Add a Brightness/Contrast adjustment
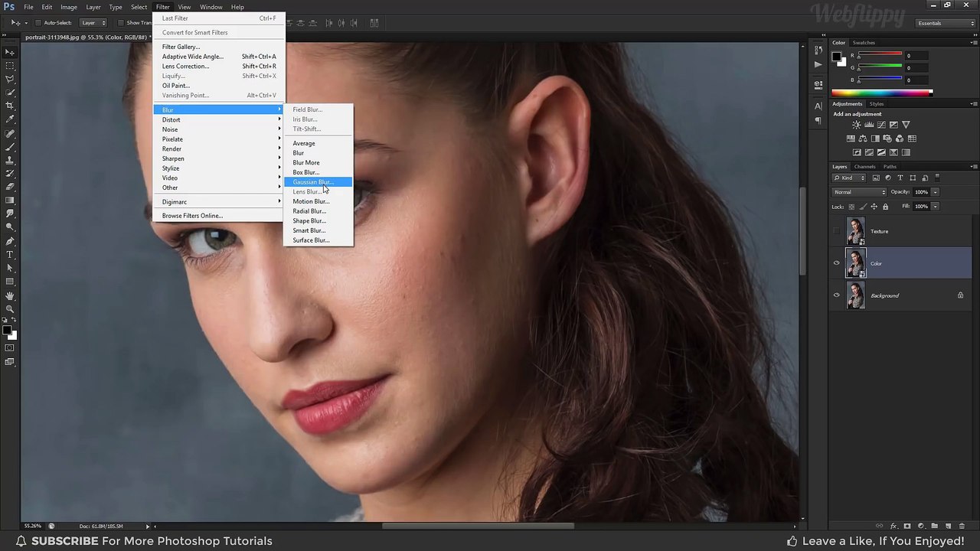Image resolution: width=980 pixels, height=551 pixels. (x=857, y=125)
